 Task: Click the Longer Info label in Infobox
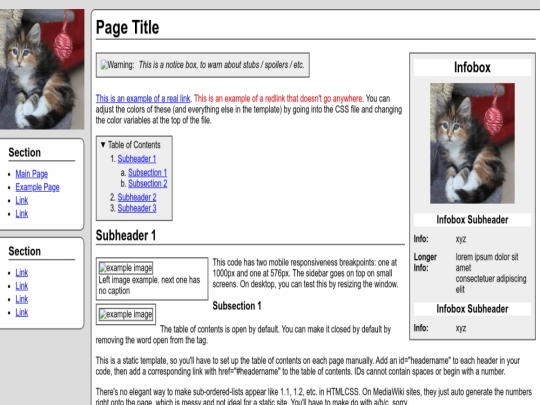[425, 262]
